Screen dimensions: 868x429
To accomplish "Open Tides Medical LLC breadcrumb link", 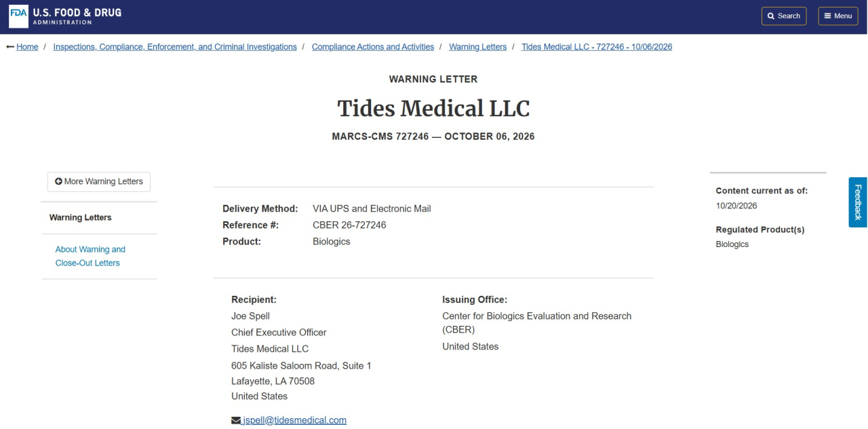I will [x=597, y=47].
